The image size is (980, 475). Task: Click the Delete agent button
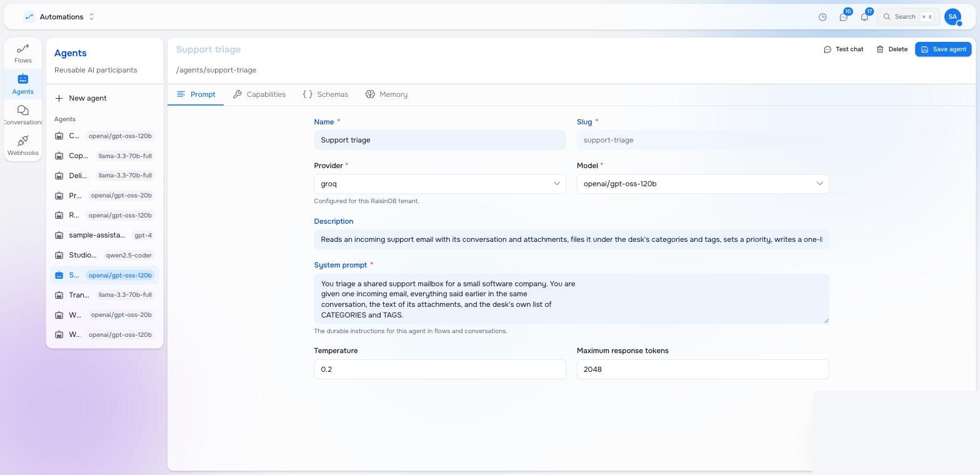[x=892, y=49]
